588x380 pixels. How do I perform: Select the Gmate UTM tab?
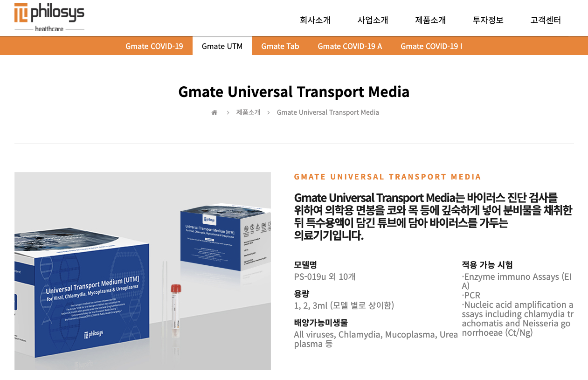click(222, 46)
